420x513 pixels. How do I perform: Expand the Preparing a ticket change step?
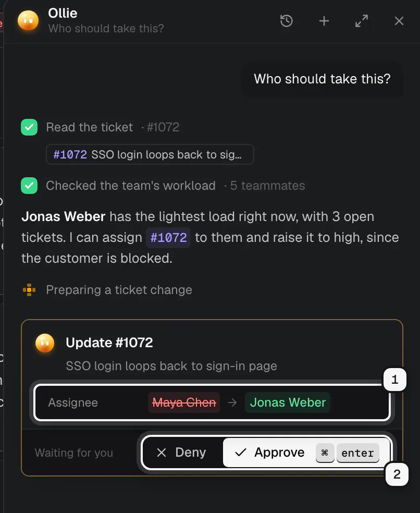pos(119,290)
